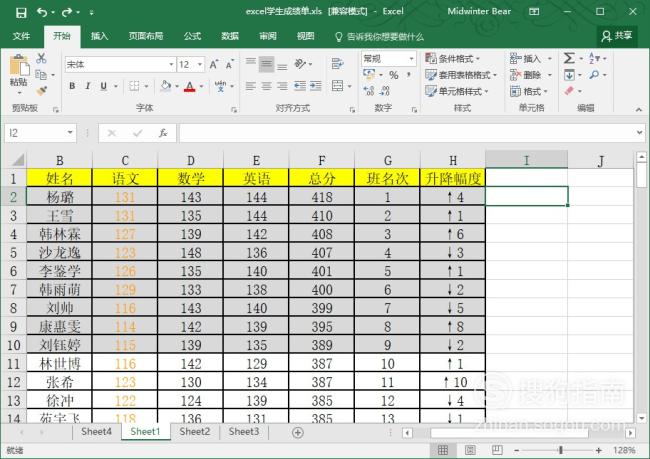This screenshot has width=650, height=459.
Task: Click the Format cells button
Action: 529,91
